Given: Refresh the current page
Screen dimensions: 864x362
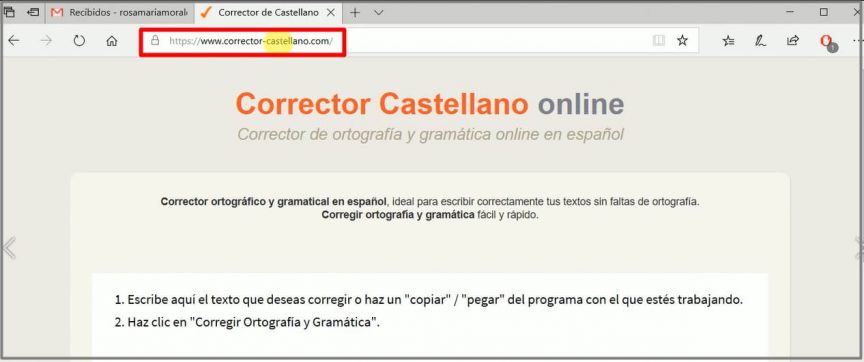Looking at the screenshot, I should click(x=79, y=40).
